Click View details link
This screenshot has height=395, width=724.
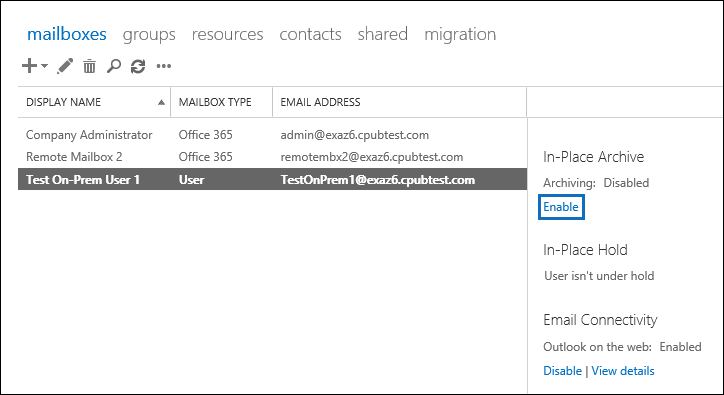pos(623,371)
